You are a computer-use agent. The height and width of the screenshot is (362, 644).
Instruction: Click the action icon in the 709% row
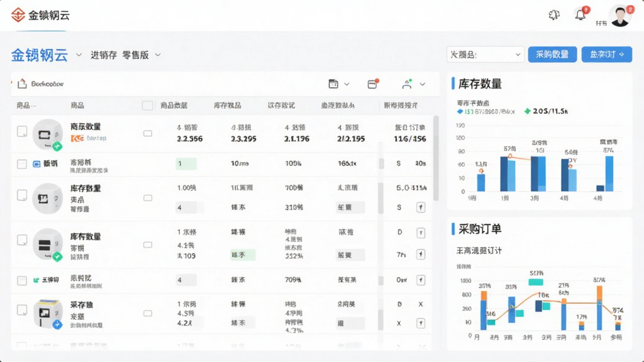421,280
